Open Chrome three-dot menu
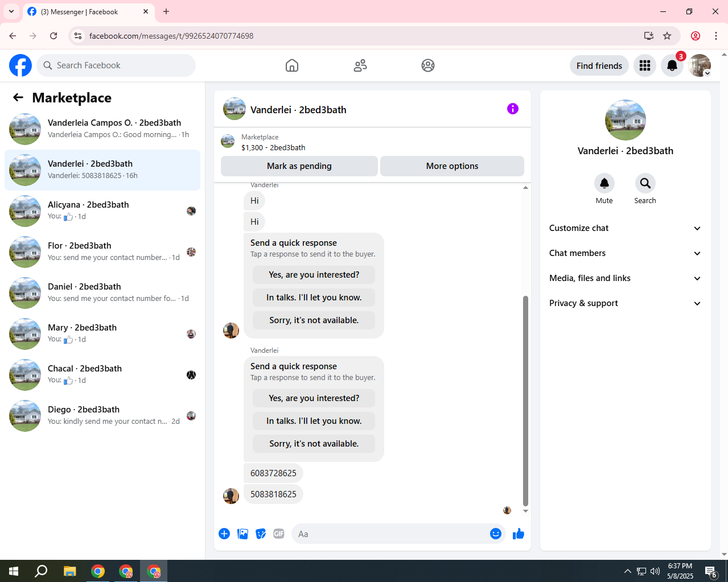 click(716, 36)
